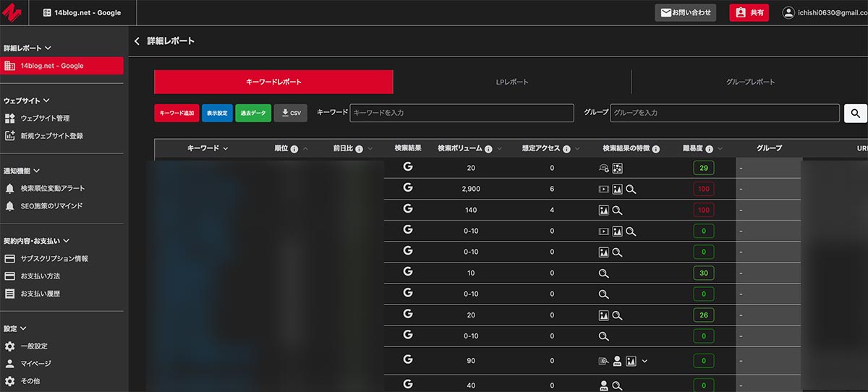Click the 2,900 search volume cell
This screenshot has height=392, width=868.
pos(471,189)
